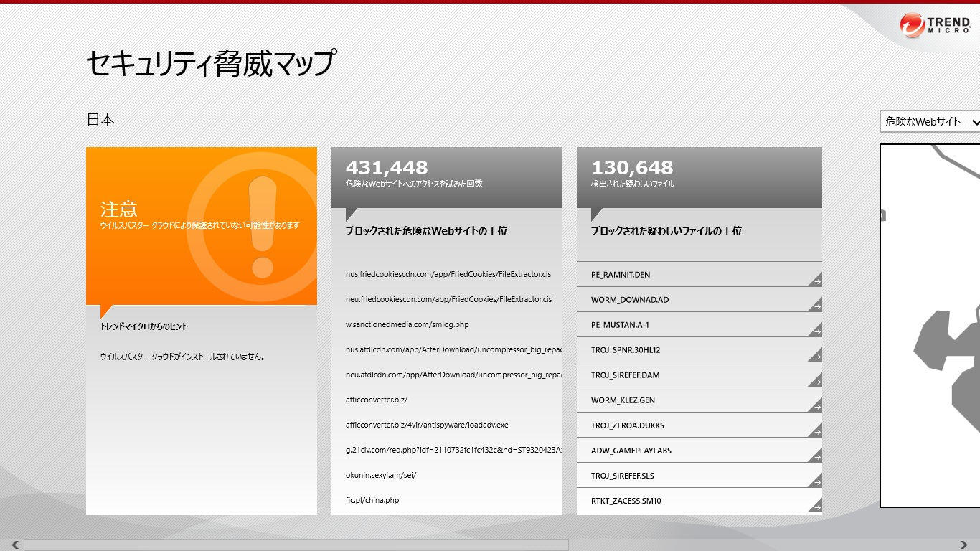Click arrow icon beside RTKT_ZACESS.SM10

pos(816,507)
